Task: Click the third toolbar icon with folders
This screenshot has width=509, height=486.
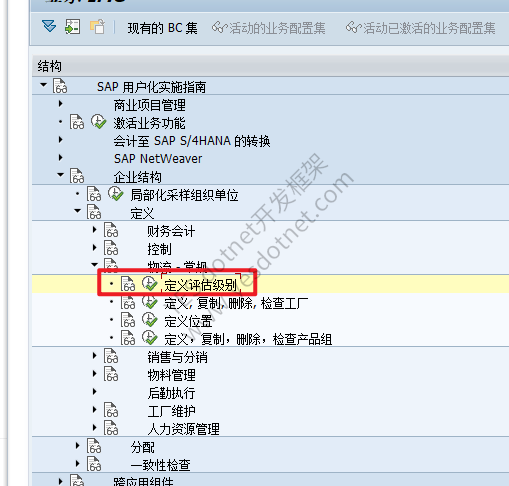Action: tap(97, 27)
